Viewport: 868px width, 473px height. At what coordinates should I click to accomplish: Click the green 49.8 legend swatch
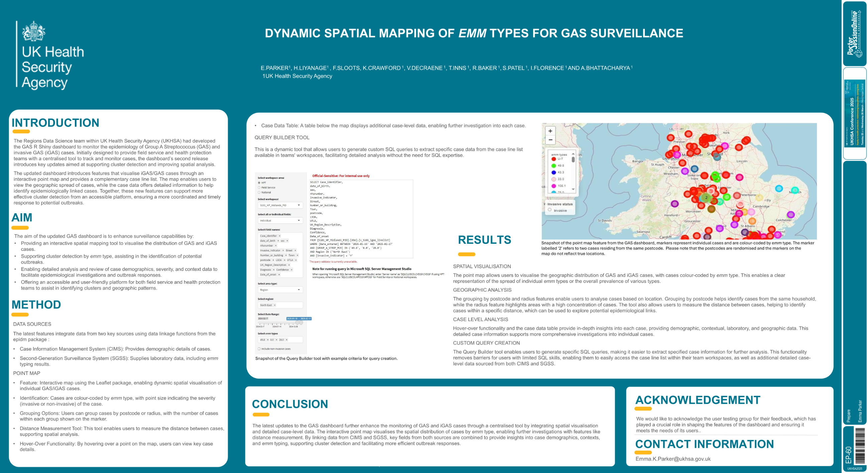pyautogui.click(x=554, y=166)
